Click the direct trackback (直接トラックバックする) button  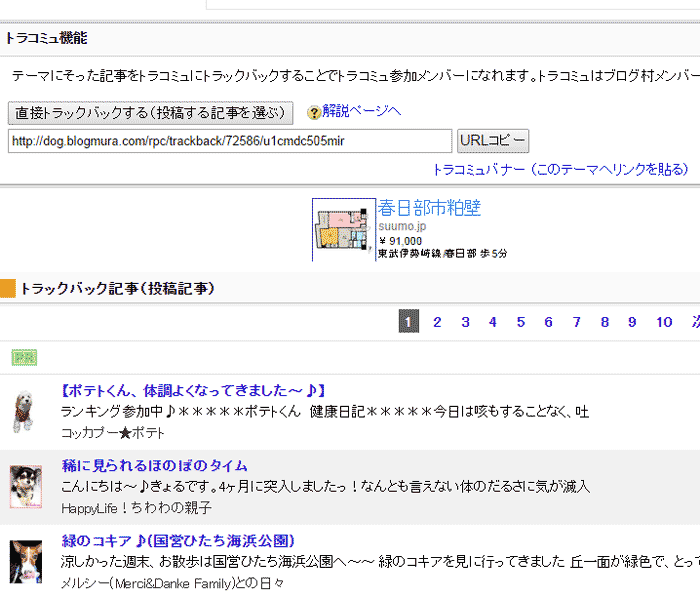click(150, 113)
